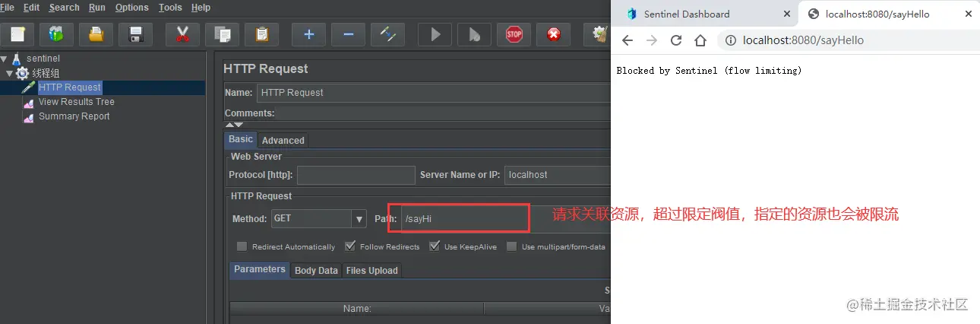The width and height of the screenshot is (980, 324).
Task: Click the Blocked by Sentinel message text
Action: click(709, 71)
